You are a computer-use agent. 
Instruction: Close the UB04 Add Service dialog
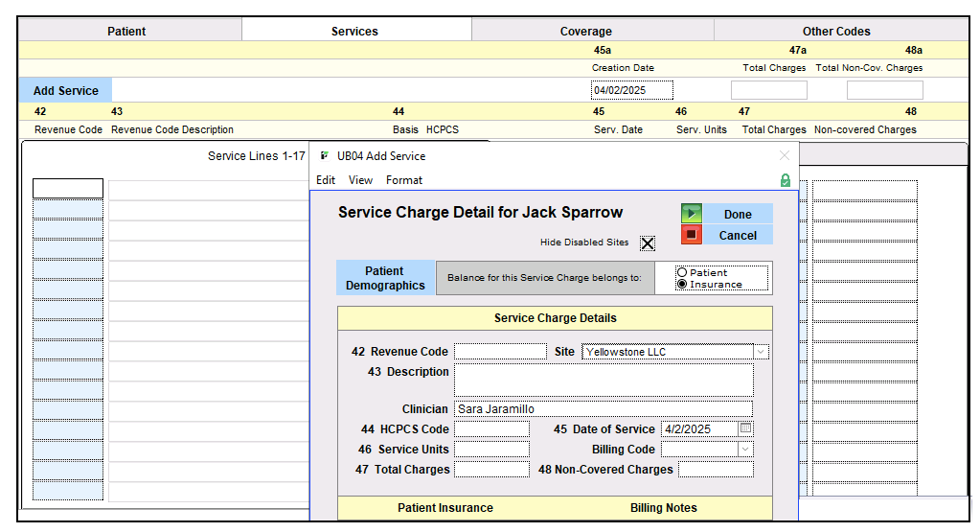click(785, 155)
